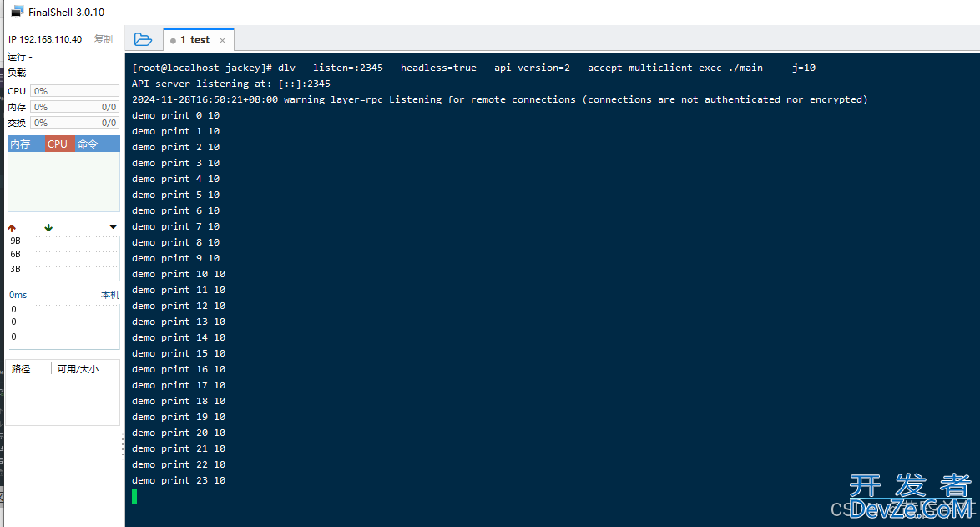This screenshot has height=527, width=980.
Task: Click the 路径 column header
Action: (21, 369)
